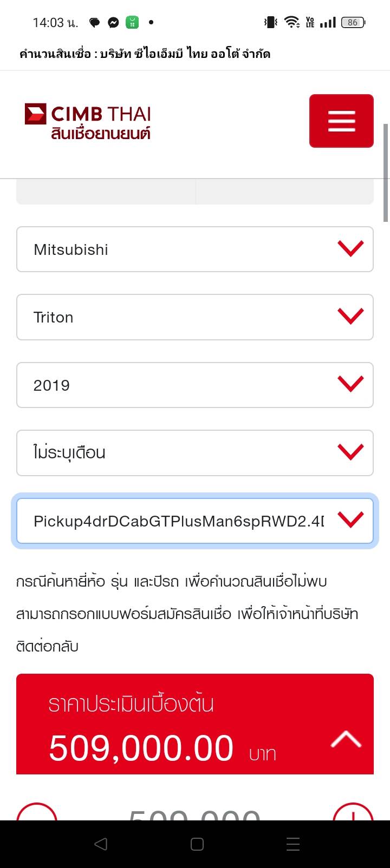Tap the page title คำนวณสินเชื่อ text

pyautogui.click(x=145, y=54)
